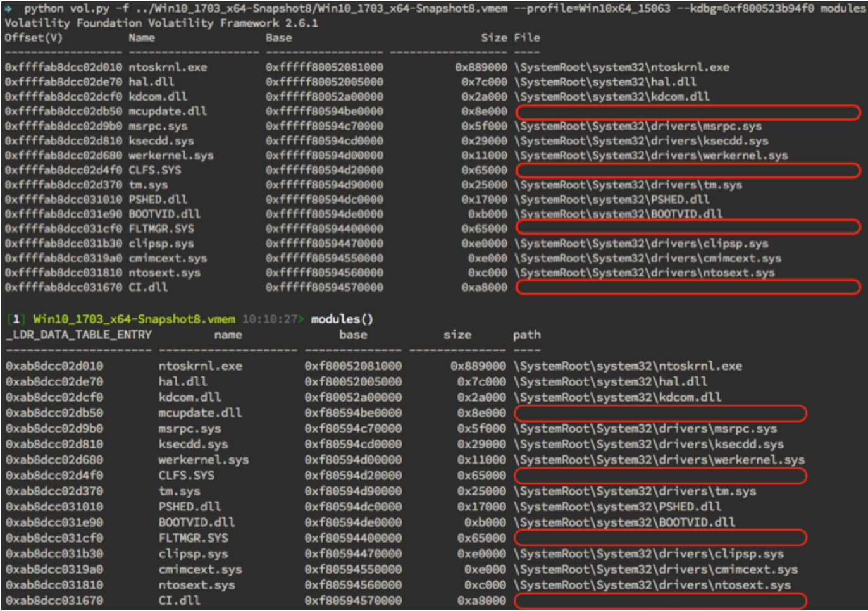Click the 'modules()' command at the prompt
868x611 pixels.
(x=342, y=319)
